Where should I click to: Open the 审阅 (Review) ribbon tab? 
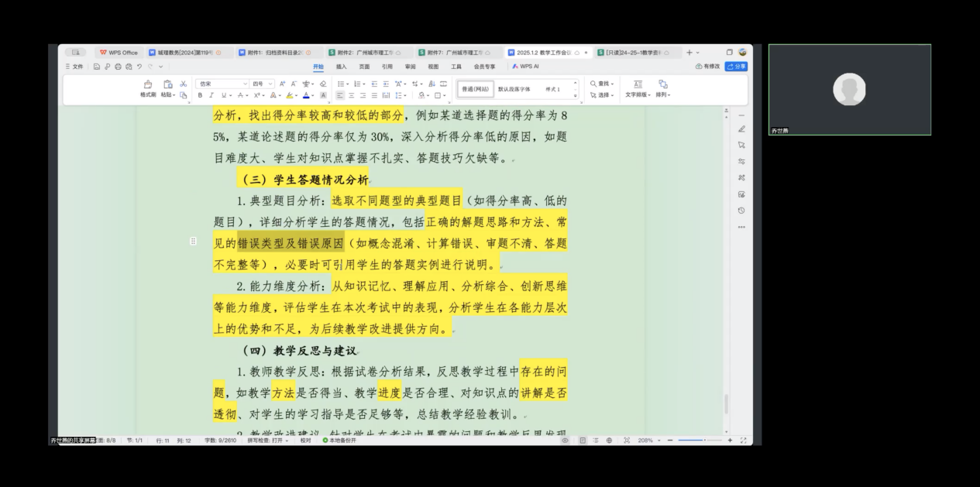pos(409,67)
